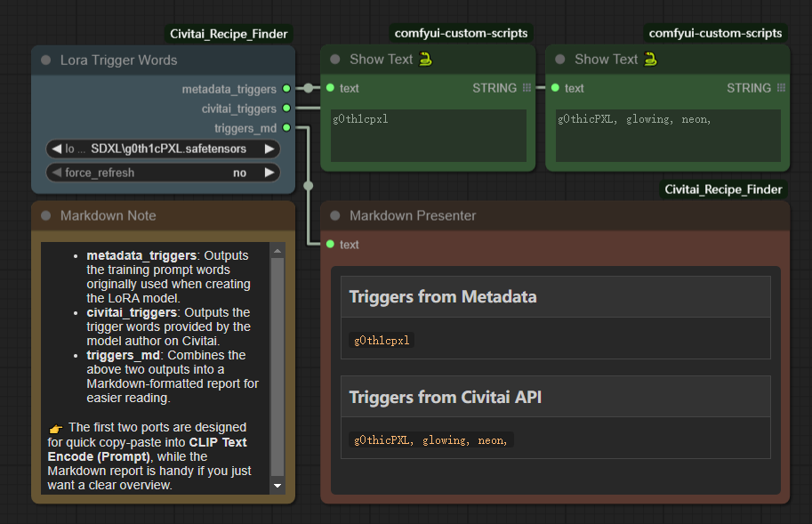
Task: Click bold civitai_triggers text in the note
Action: coord(132,313)
